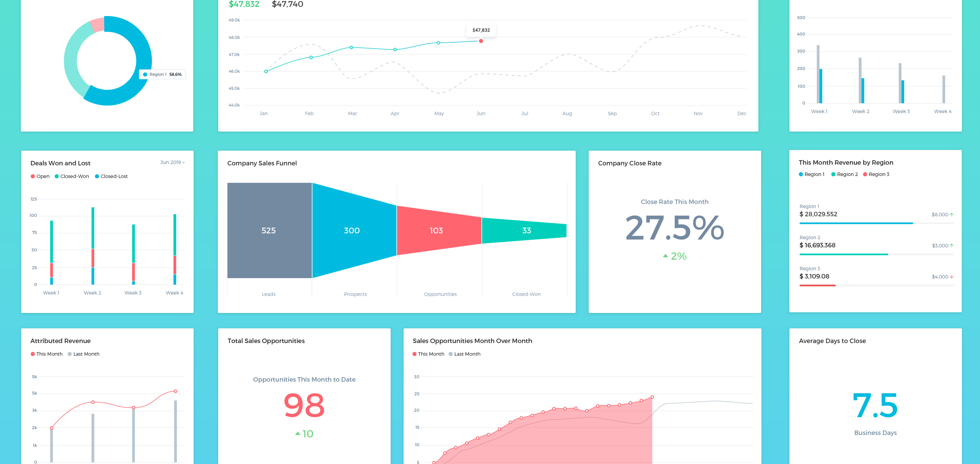Click the up 10 opportunities indicator button

(x=304, y=434)
